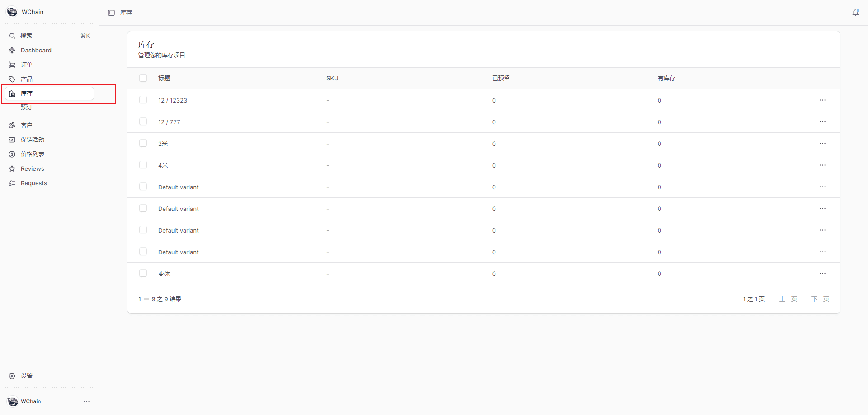Open 促销活动 promotions page

pos(32,140)
